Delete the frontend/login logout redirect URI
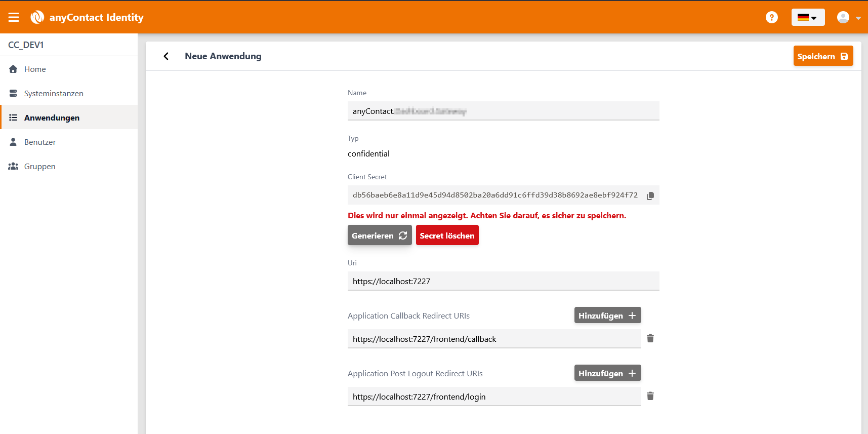 pyautogui.click(x=650, y=396)
